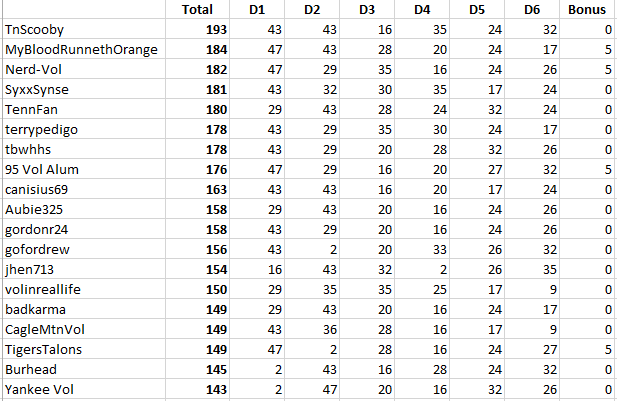This screenshot has height=401, width=617.
Task: Select the D1 column header cell
Action: (x=257, y=10)
